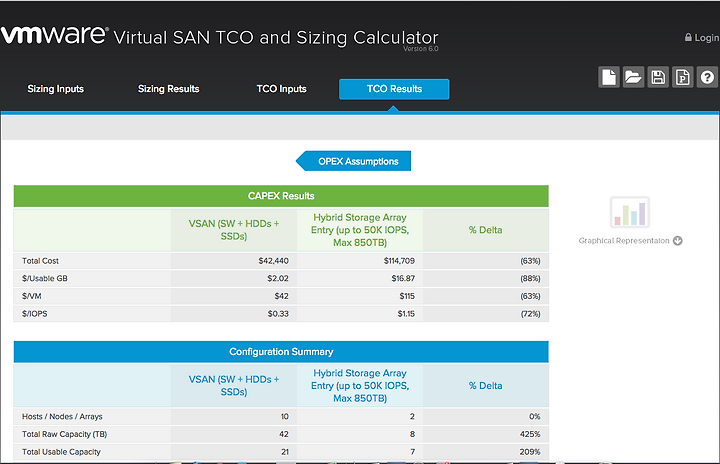Click Configuration Summary Hybrid Storage Array header
The image size is (720, 464).
(x=360, y=385)
